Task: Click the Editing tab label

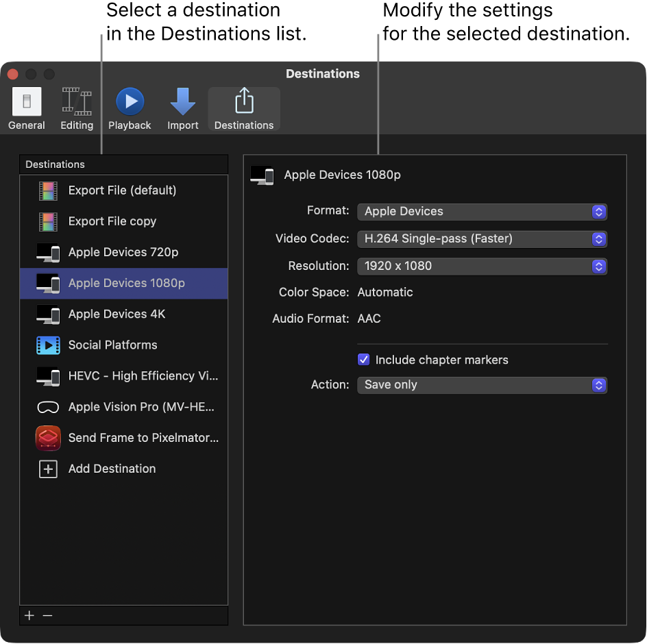Action: click(x=77, y=125)
